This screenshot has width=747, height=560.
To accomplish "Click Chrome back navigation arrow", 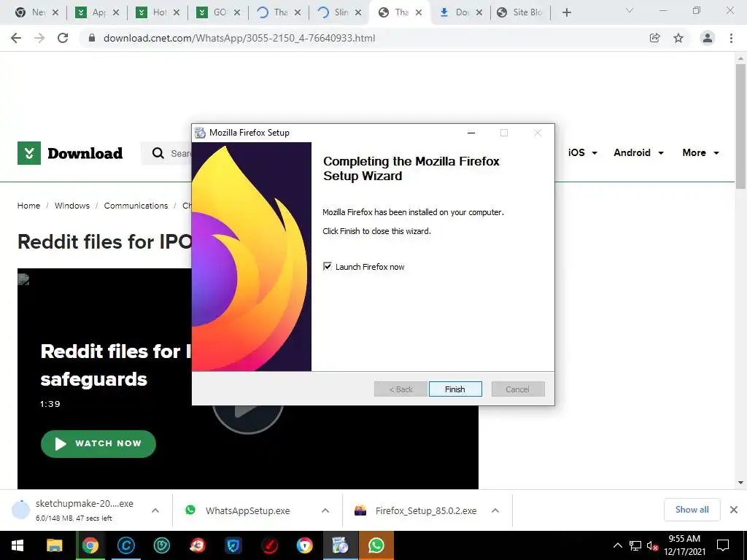I will pos(16,38).
